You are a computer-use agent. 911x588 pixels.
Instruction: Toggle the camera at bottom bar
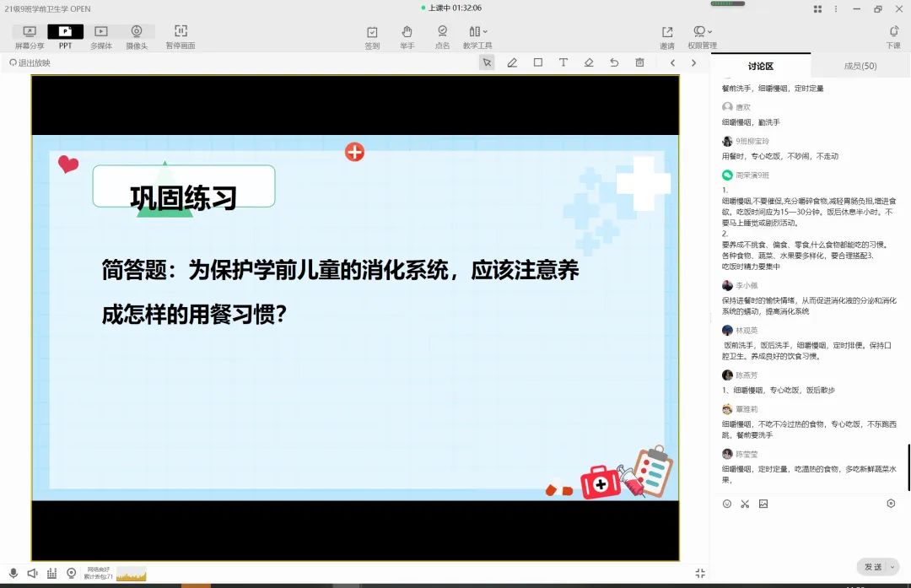point(71,574)
